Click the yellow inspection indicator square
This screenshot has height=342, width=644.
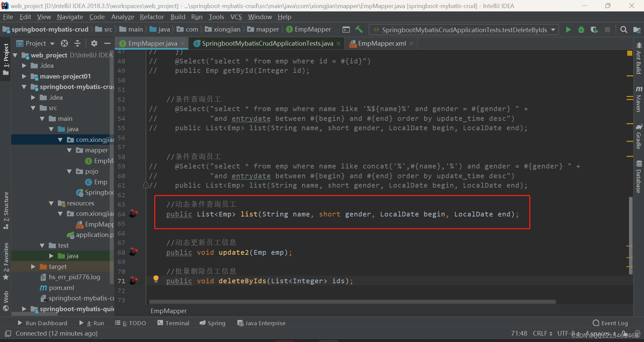pyautogui.click(x=630, y=53)
